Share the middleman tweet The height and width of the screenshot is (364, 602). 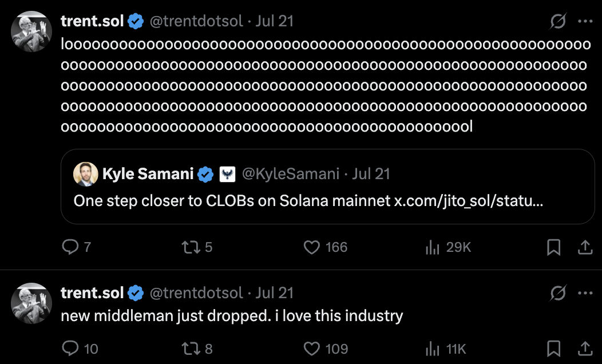coord(585,348)
